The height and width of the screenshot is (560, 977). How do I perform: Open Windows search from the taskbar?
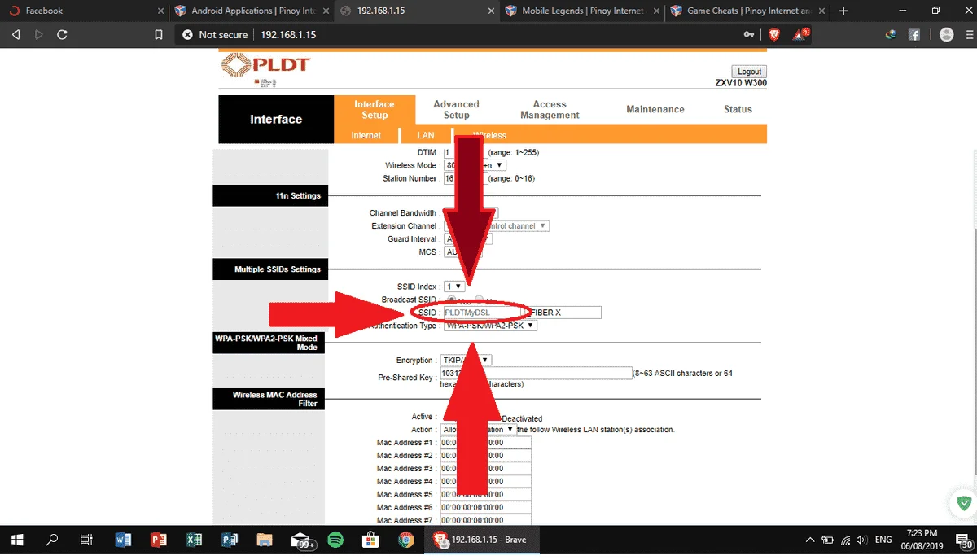(x=52, y=539)
